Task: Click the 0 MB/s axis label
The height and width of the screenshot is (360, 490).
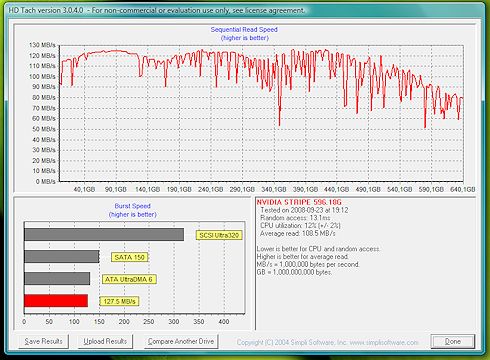Action: point(46,182)
